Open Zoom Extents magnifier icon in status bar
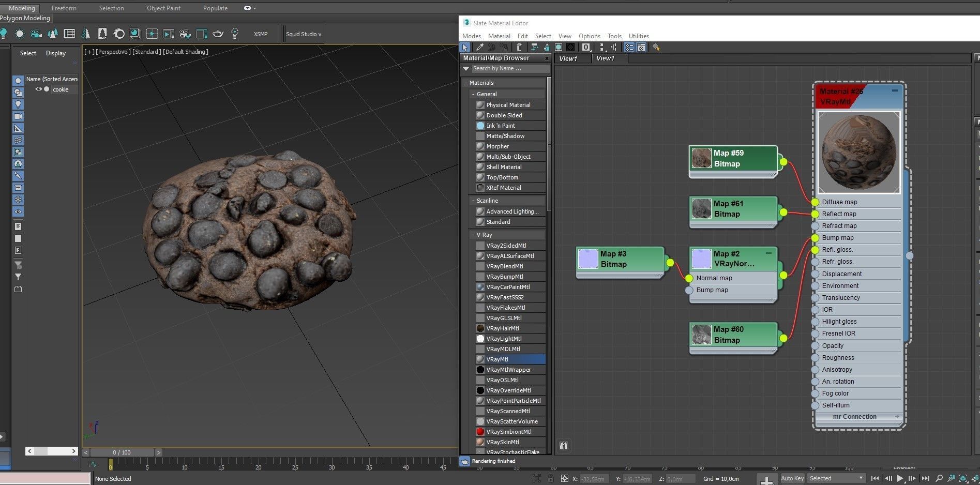 [x=939, y=478]
